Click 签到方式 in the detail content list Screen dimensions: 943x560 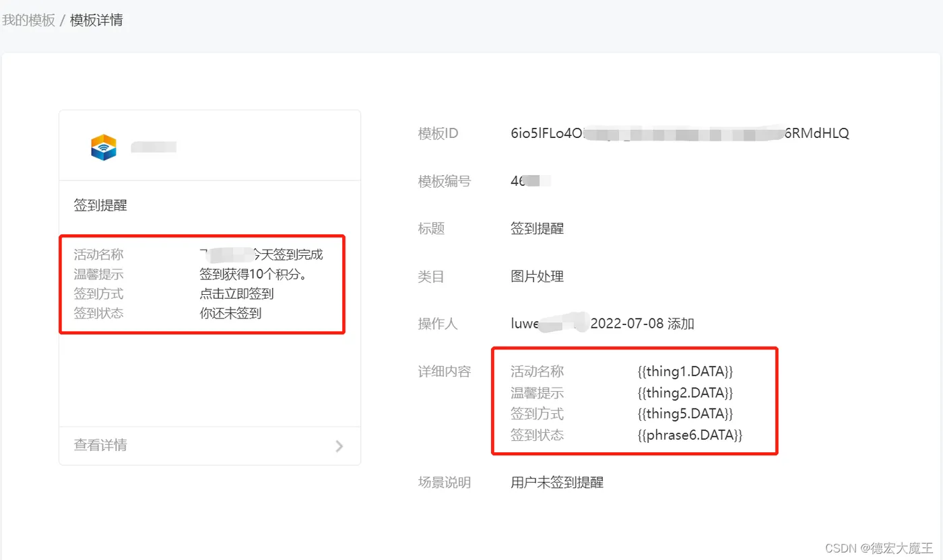pos(537,413)
